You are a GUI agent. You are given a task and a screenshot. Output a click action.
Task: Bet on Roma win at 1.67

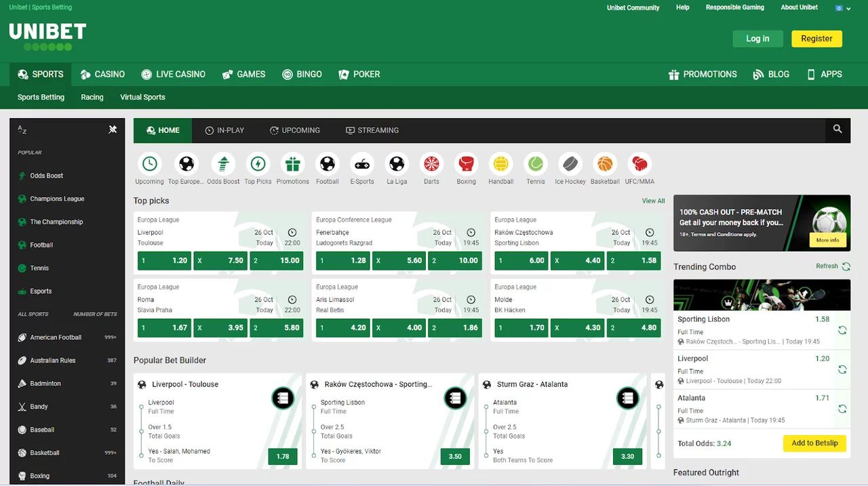[164, 327]
